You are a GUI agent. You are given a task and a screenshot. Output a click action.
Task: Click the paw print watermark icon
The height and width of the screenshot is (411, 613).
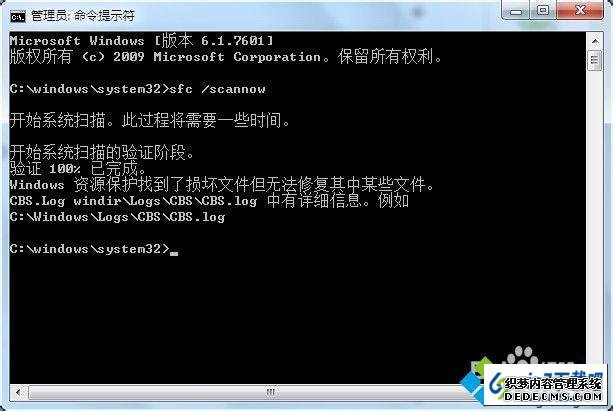click(522, 355)
